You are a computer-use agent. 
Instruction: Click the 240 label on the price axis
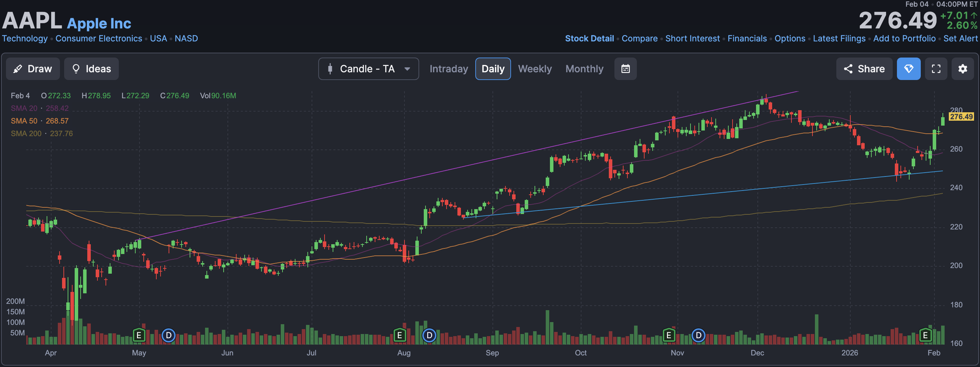click(956, 187)
